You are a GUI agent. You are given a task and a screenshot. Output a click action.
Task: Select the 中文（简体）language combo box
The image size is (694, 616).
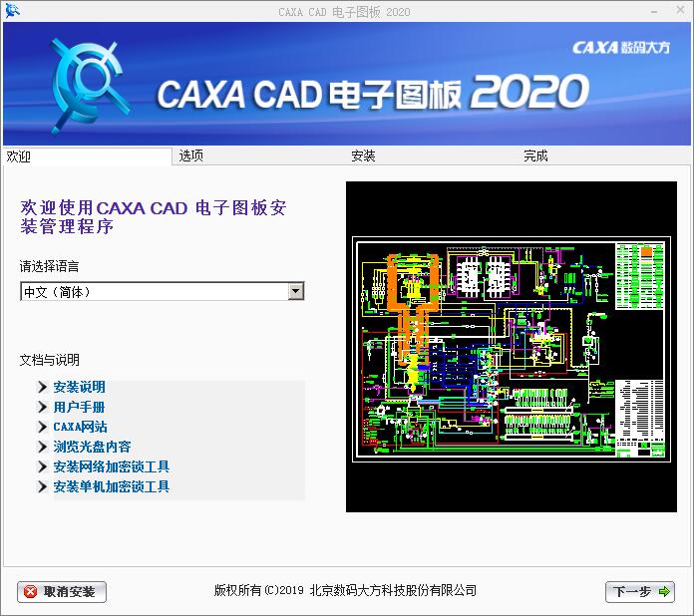tap(162, 291)
